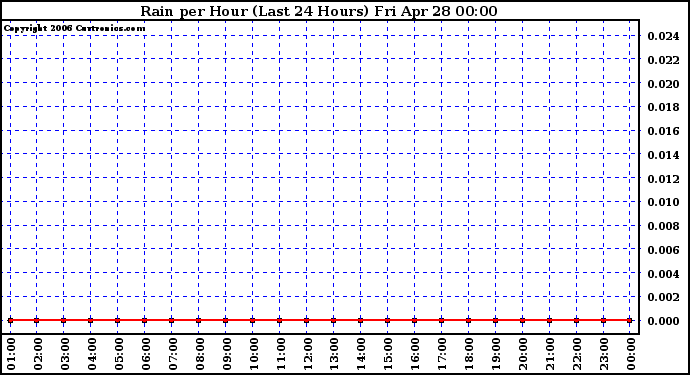
Task: Click the 0.008 y-axis label
Action: (x=663, y=226)
